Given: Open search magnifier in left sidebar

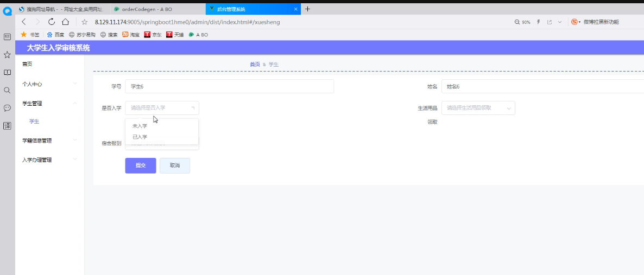Looking at the screenshot, I should click(x=7, y=90).
